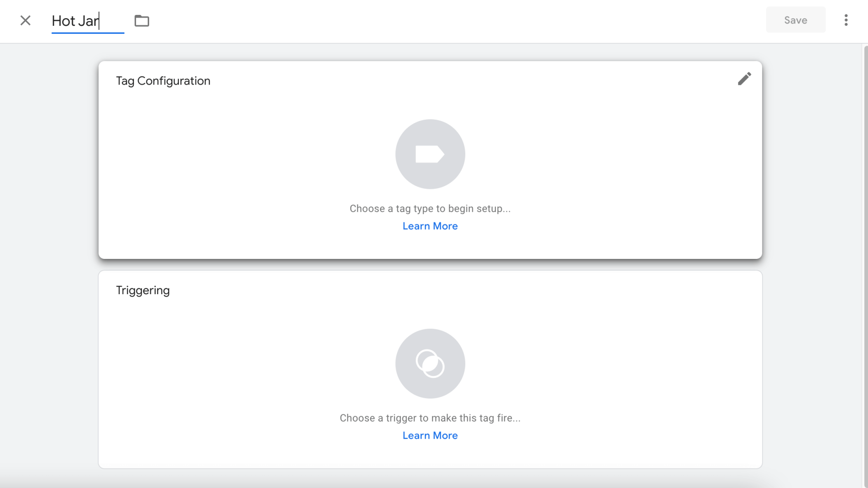Choose a trigger via the overlapping circles icon

[430, 363]
